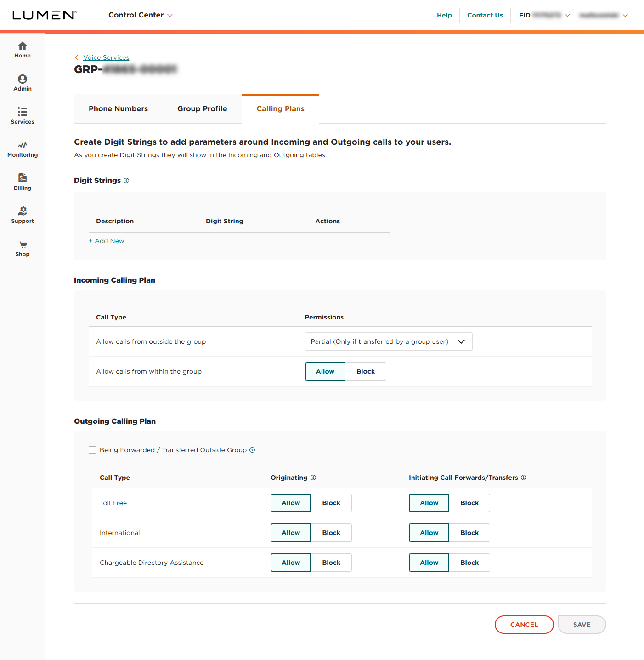The image size is (644, 660).
Task: Open the Contact Us page
Action: 485,15
